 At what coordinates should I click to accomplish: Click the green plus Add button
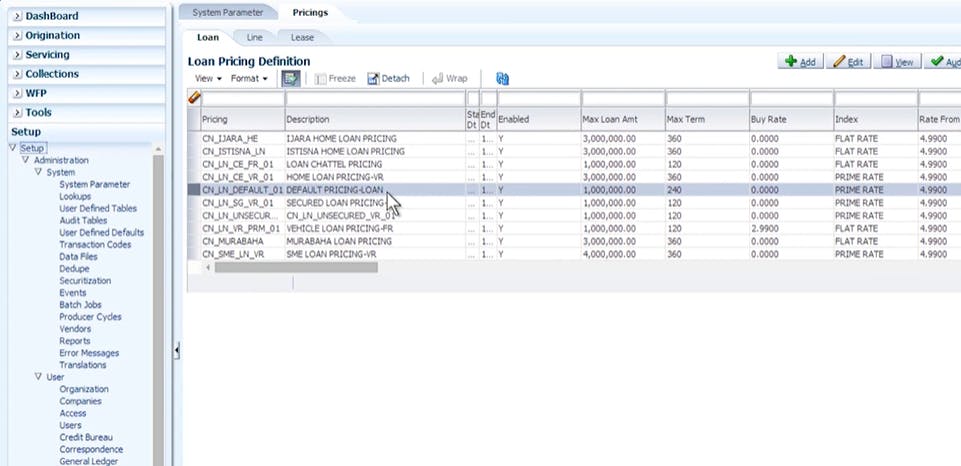[x=800, y=61]
